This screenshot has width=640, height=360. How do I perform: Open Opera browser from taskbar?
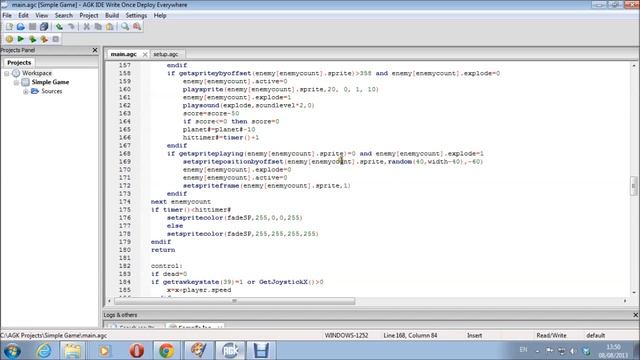(137, 351)
